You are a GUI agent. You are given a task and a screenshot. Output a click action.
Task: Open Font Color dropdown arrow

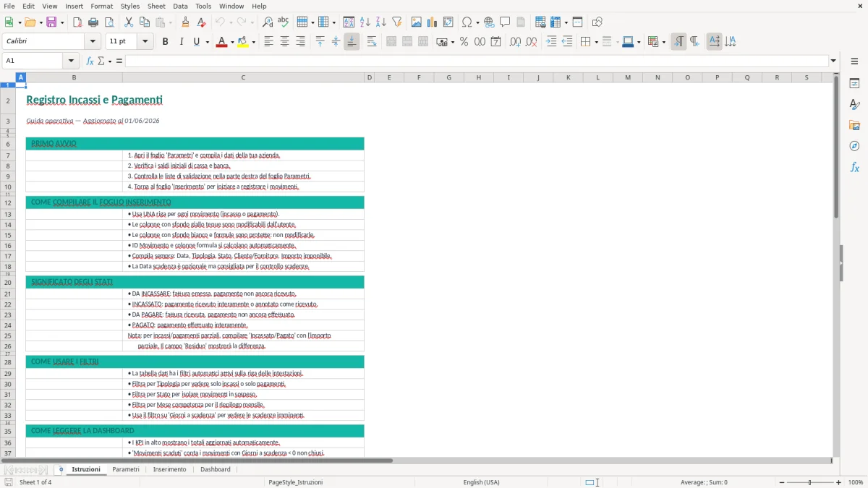point(232,42)
